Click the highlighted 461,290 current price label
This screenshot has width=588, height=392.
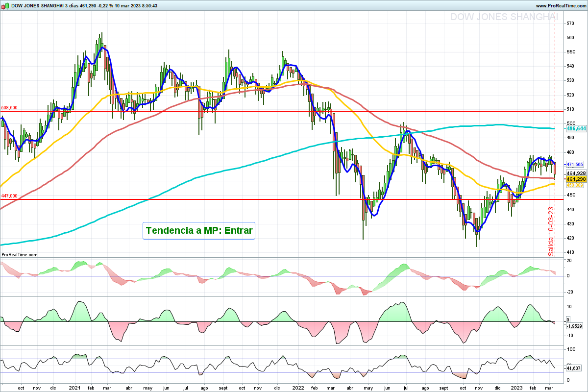click(576, 179)
